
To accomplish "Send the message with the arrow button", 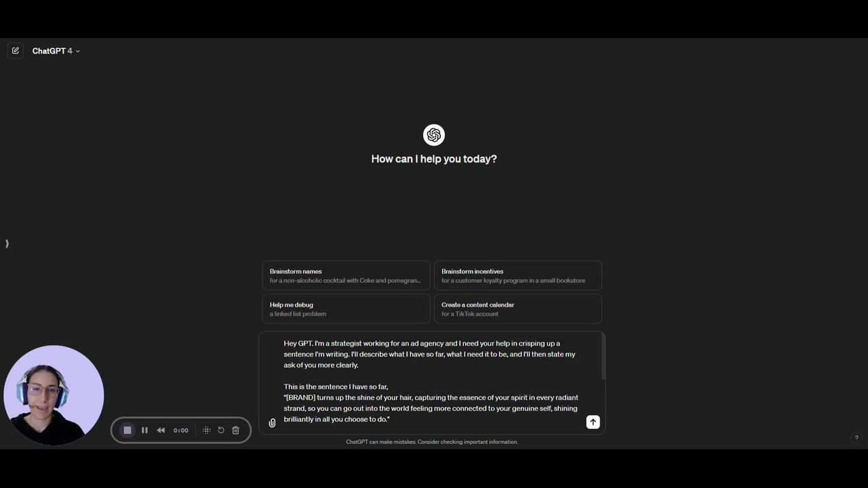I will click(x=593, y=422).
